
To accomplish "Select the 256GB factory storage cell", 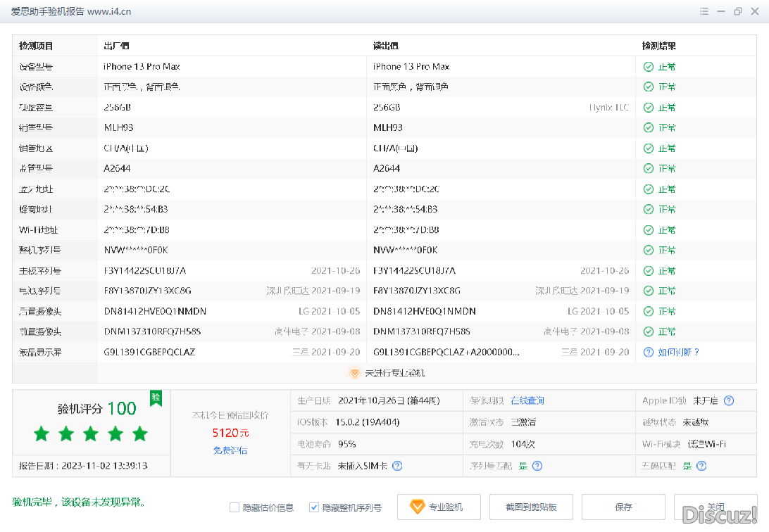I will pos(117,107).
